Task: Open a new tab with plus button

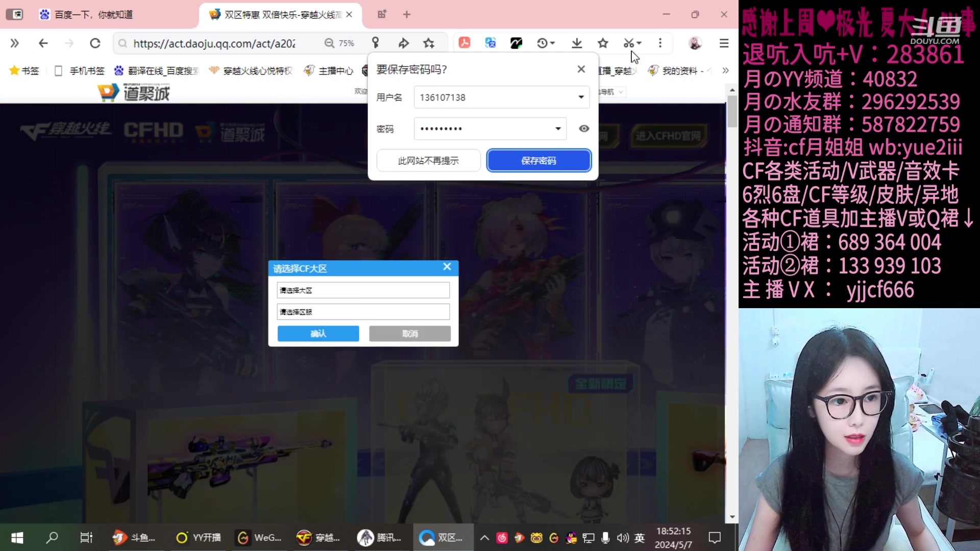Action: [x=407, y=14]
